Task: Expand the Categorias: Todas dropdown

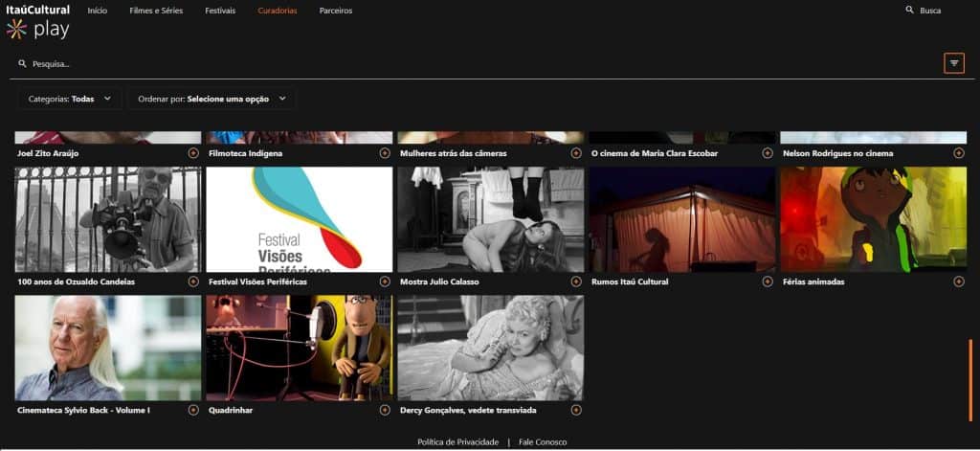Action: coord(69,99)
